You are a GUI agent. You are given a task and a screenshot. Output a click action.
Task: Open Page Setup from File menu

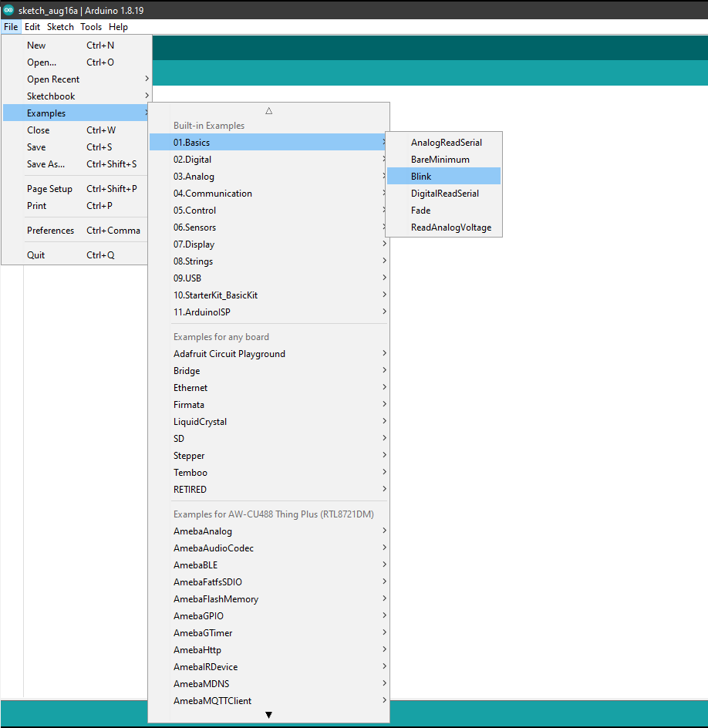pos(76,189)
